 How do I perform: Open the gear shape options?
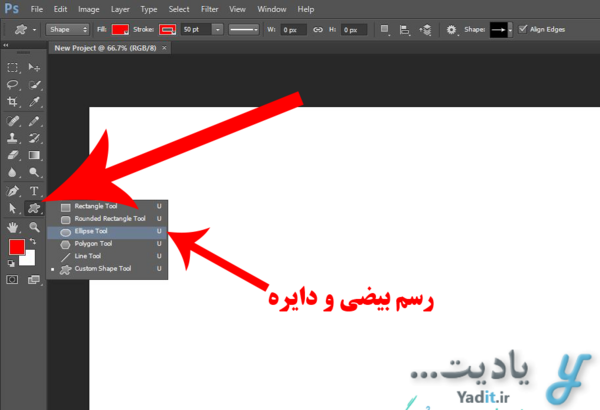[452, 29]
